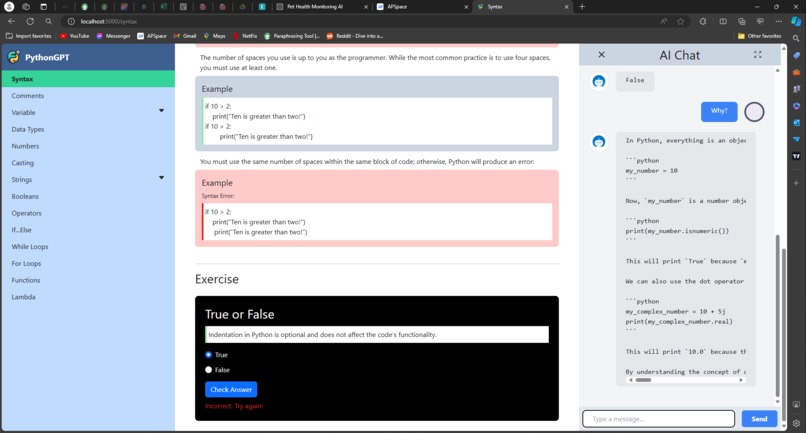
Task: Click the scroll-right arrow under chat code
Action: [741, 380]
